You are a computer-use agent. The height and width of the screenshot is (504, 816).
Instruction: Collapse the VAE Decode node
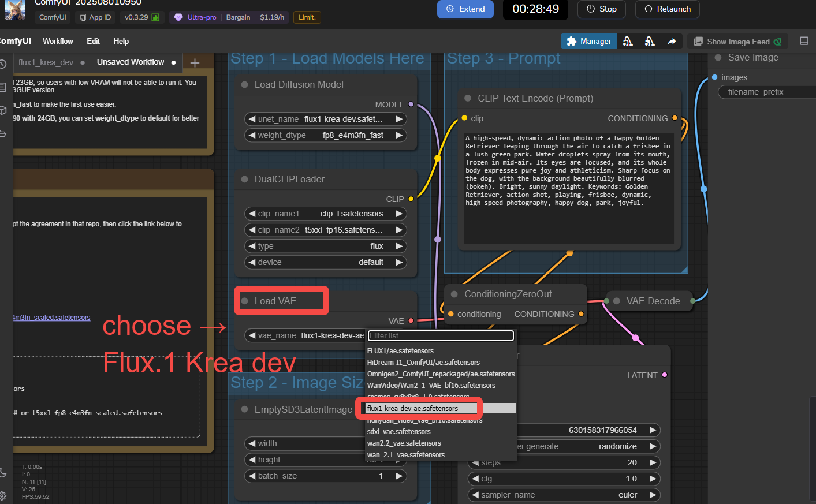tap(616, 301)
